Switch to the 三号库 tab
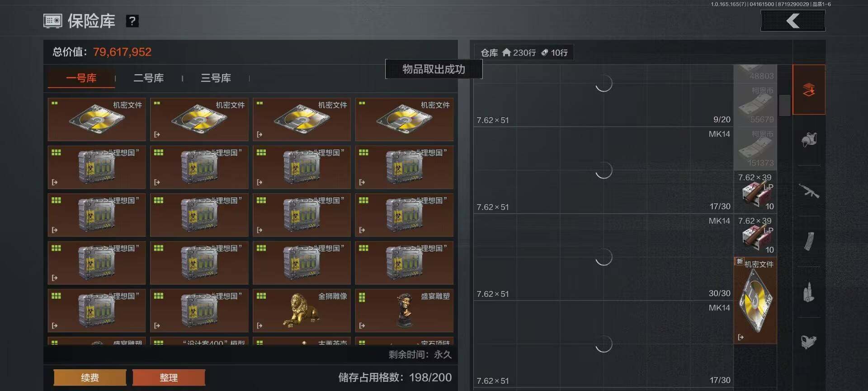The width and height of the screenshot is (868, 391). coord(216,78)
